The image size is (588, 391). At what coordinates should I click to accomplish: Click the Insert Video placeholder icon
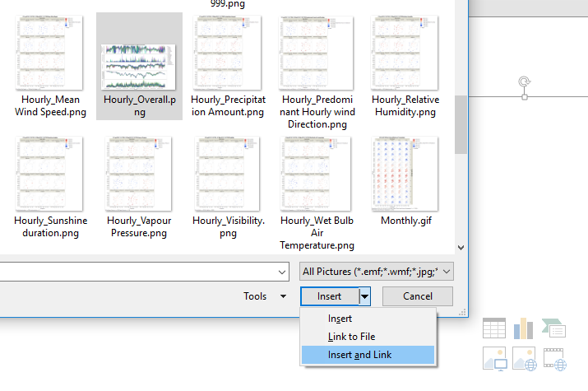tap(554, 359)
